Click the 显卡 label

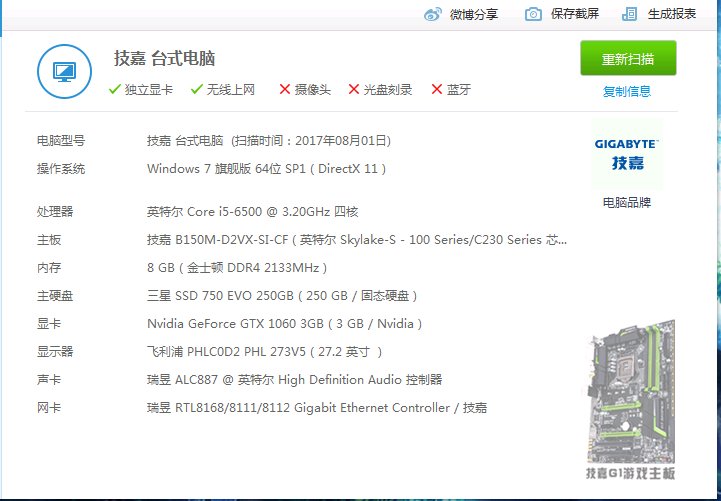tap(49, 324)
